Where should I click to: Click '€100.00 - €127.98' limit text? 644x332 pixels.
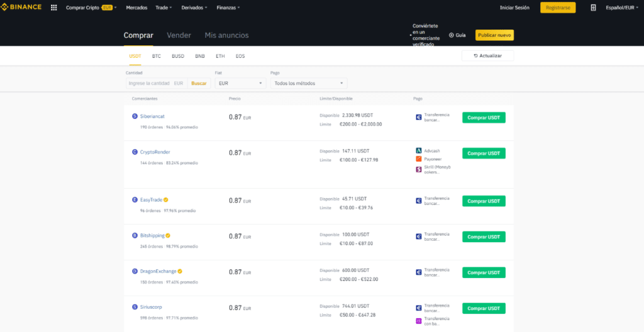[359, 160]
